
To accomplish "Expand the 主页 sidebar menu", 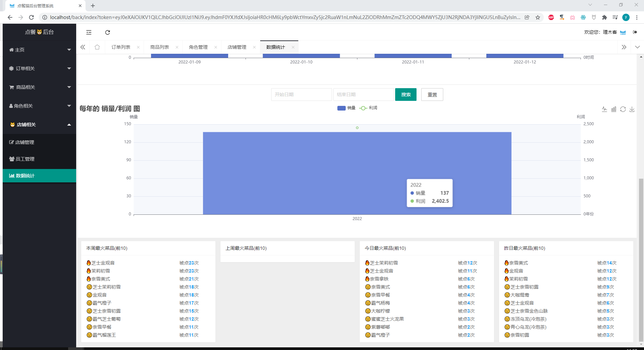I will [39, 50].
